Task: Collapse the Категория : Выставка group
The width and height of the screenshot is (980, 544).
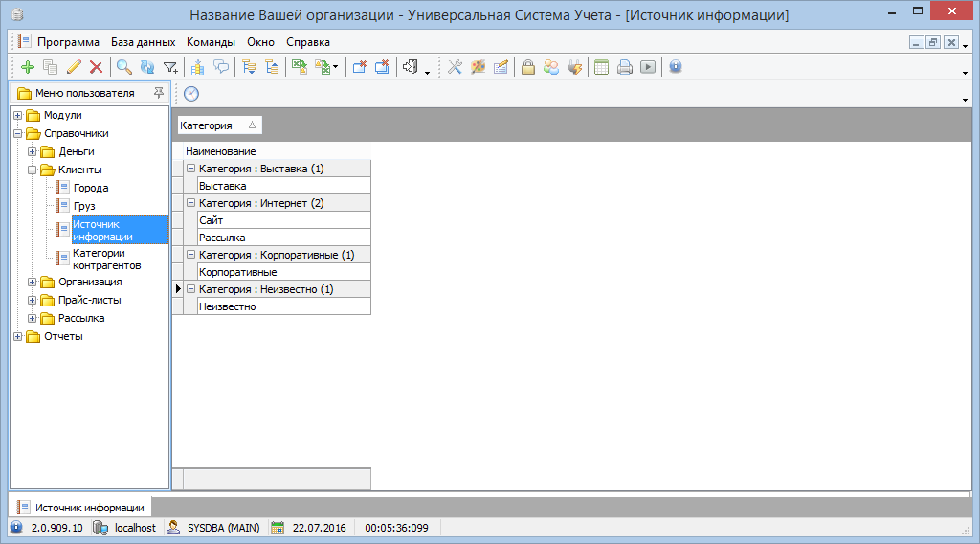Action: click(190, 169)
